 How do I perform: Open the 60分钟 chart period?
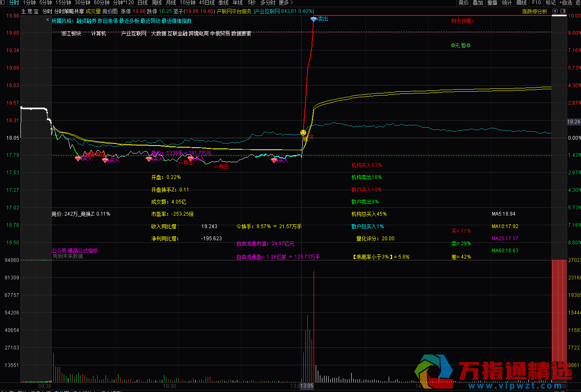[101, 3]
